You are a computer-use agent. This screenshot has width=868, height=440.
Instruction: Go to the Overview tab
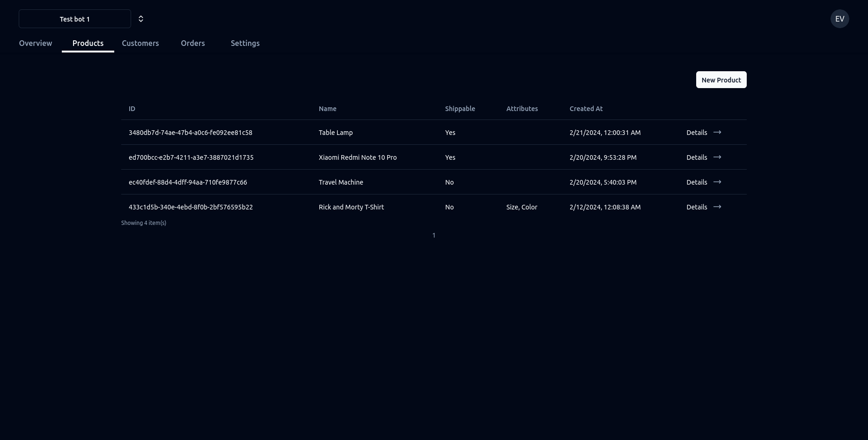36,43
